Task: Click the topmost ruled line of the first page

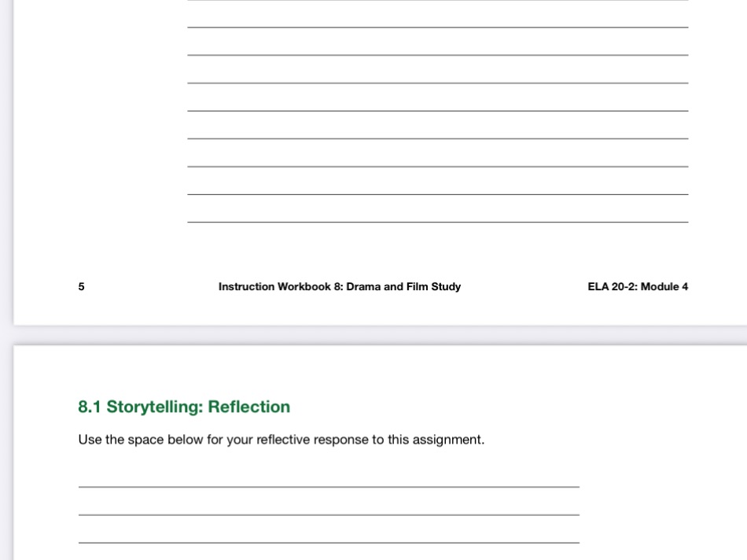Action: click(437, 4)
